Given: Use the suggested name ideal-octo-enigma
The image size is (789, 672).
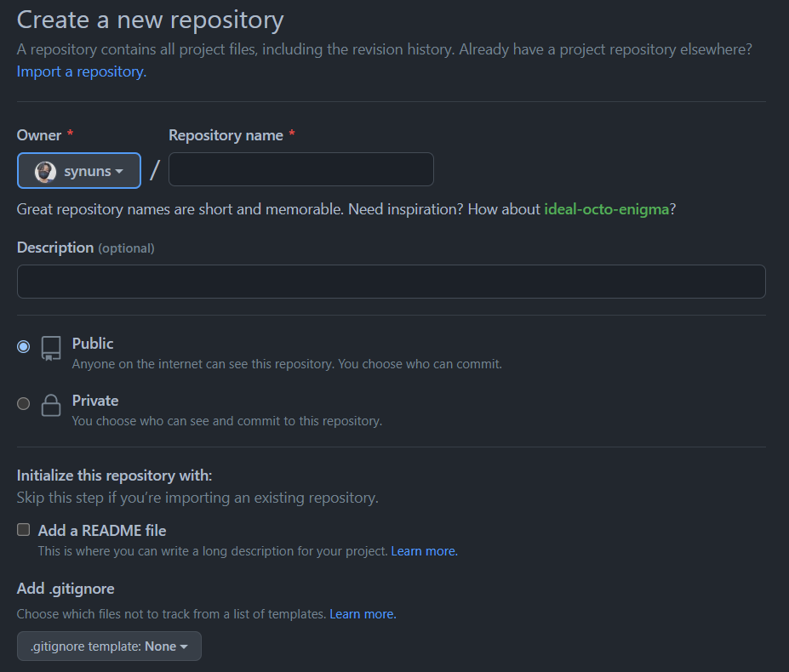Looking at the screenshot, I should pos(606,208).
